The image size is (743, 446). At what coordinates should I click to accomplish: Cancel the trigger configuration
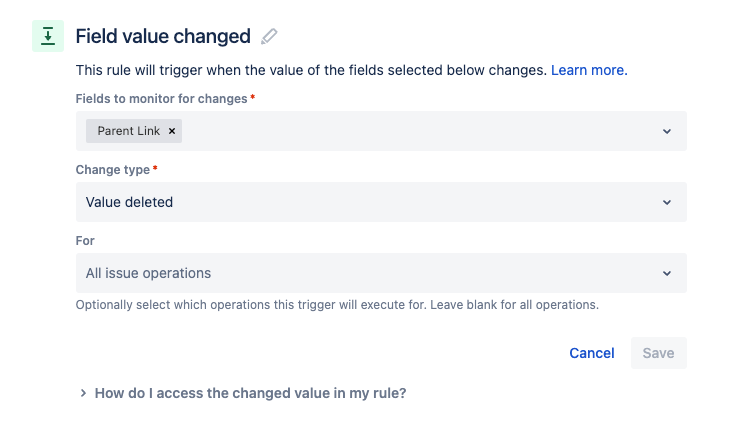[x=592, y=353]
